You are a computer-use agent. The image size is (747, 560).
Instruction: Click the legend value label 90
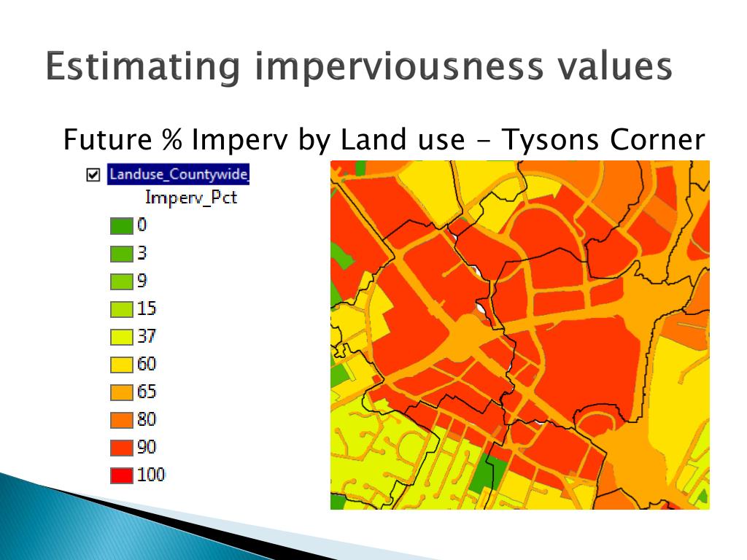point(147,447)
